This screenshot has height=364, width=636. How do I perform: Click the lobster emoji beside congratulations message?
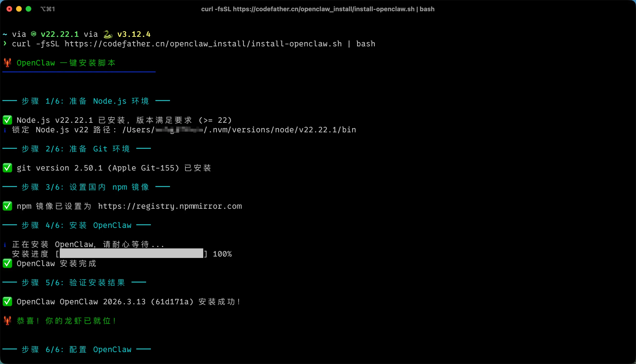pos(7,321)
